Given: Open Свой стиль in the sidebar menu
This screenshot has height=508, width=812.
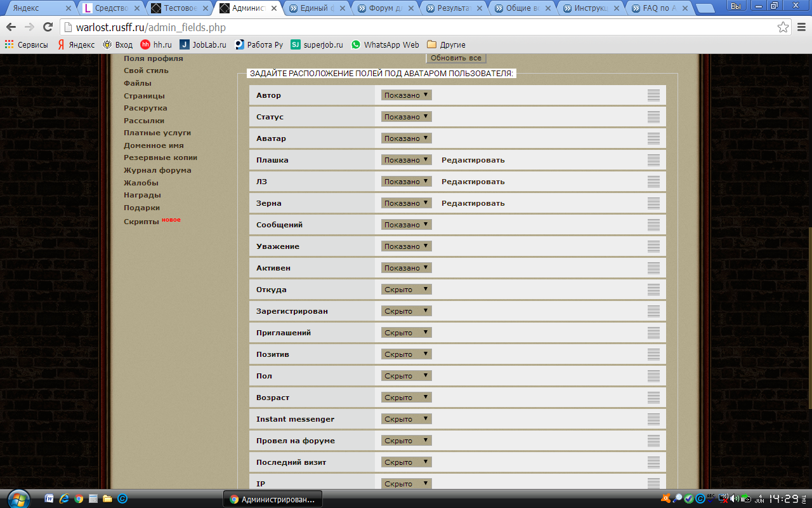Looking at the screenshot, I should (x=146, y=70).
